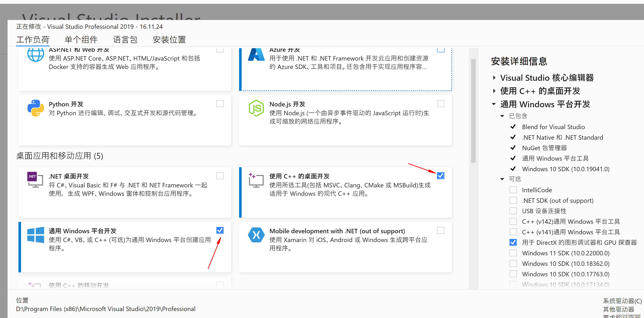Uncheck the Universal Windows Platform workload
This screenshot has width=644, height=318.
point(220,230)
